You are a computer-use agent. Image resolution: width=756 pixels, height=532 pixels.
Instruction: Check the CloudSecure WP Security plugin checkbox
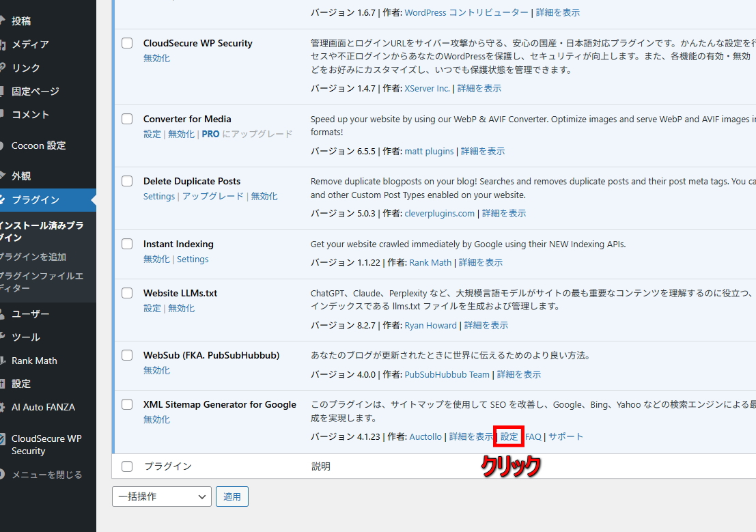(127, 43)
